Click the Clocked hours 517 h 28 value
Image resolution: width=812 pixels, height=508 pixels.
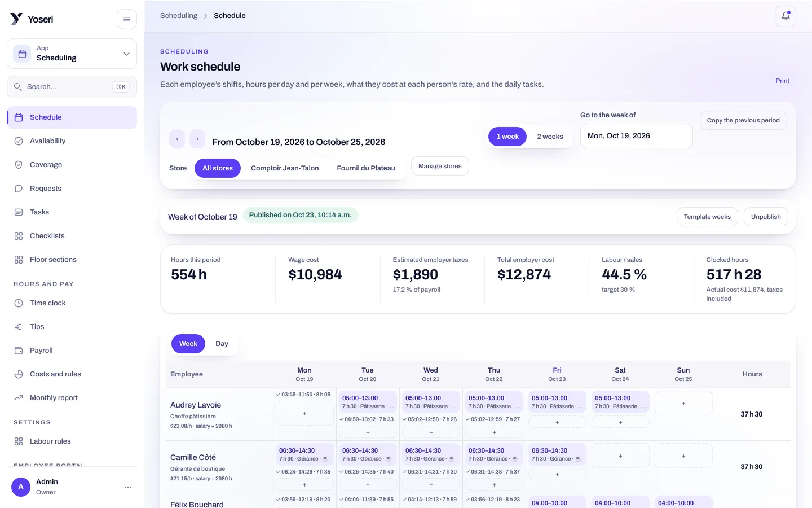[734, 275]
